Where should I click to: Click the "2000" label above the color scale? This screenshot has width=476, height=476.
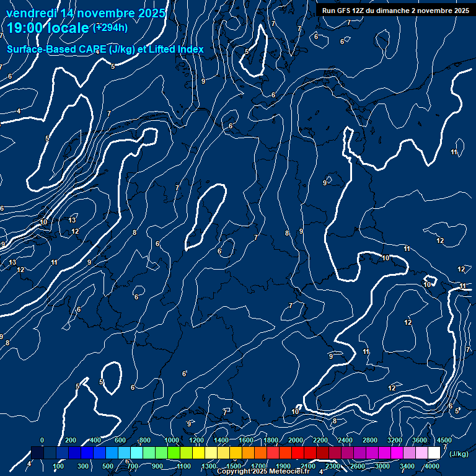pos(296,440)
